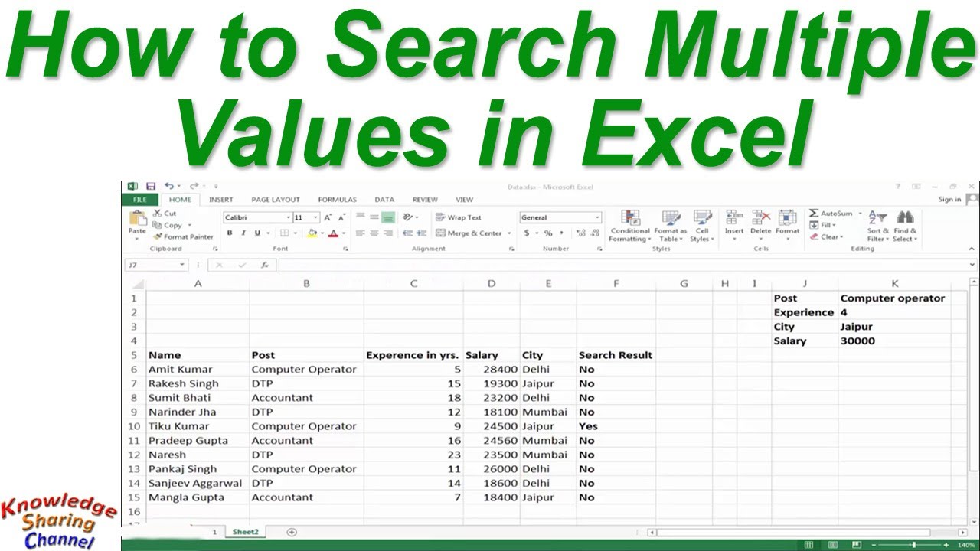The height and width of the screenshot is (551, 980).
Task: Open Excel Help question mark
Action: 898,186
